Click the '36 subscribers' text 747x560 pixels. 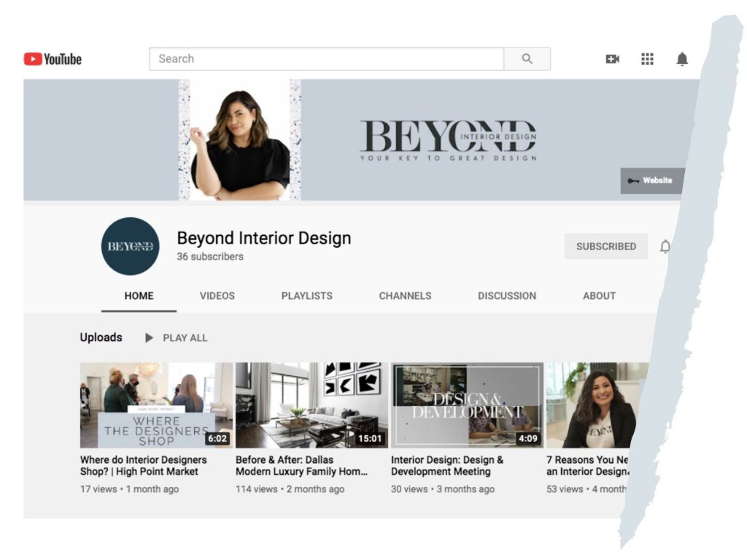click(210, 257)
